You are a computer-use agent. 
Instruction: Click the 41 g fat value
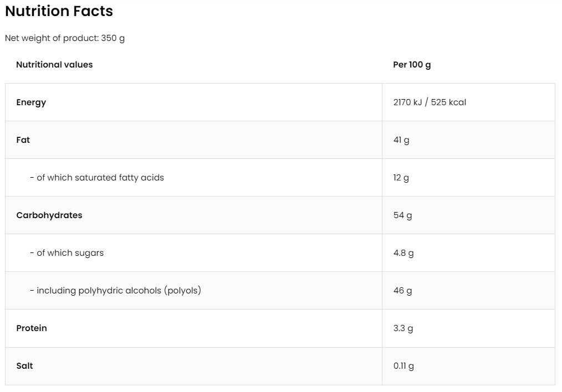(x=401, y=140)
